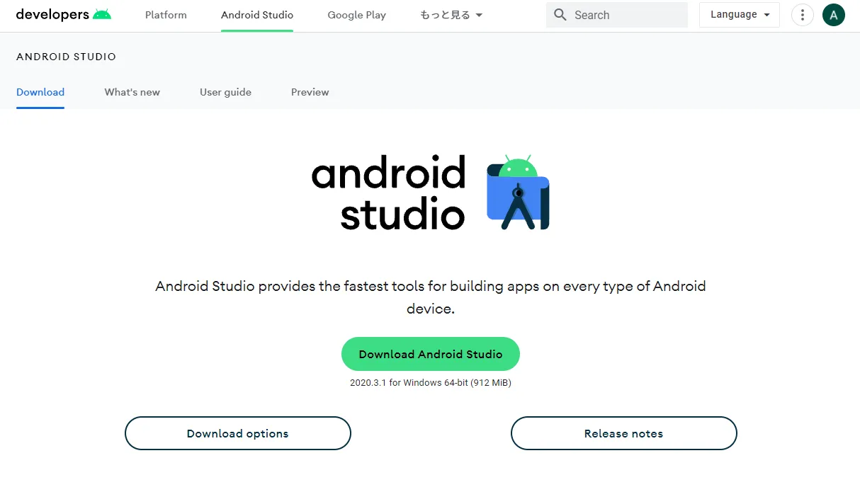This screenshot has width=860, height=504.
Task: Click the Android Studio compass logo image
Action: pyautogui.click(x=518, y=193)
